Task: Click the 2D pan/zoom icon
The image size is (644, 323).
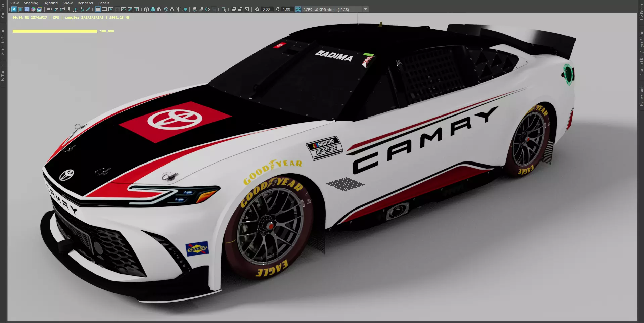Action: [82, 9]
